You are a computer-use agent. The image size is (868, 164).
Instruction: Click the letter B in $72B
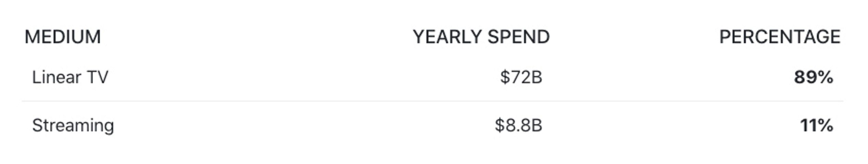point(537,77)
